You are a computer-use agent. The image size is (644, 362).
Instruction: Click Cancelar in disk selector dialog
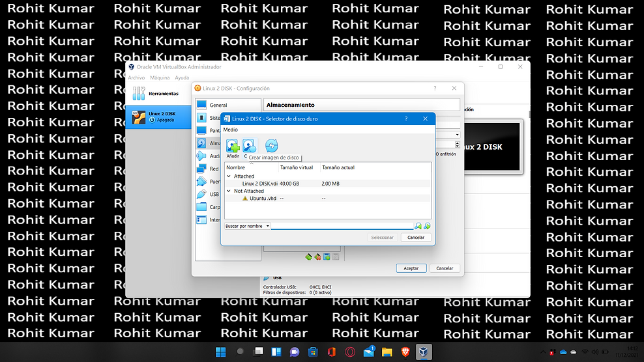click(x=416, y=237)
